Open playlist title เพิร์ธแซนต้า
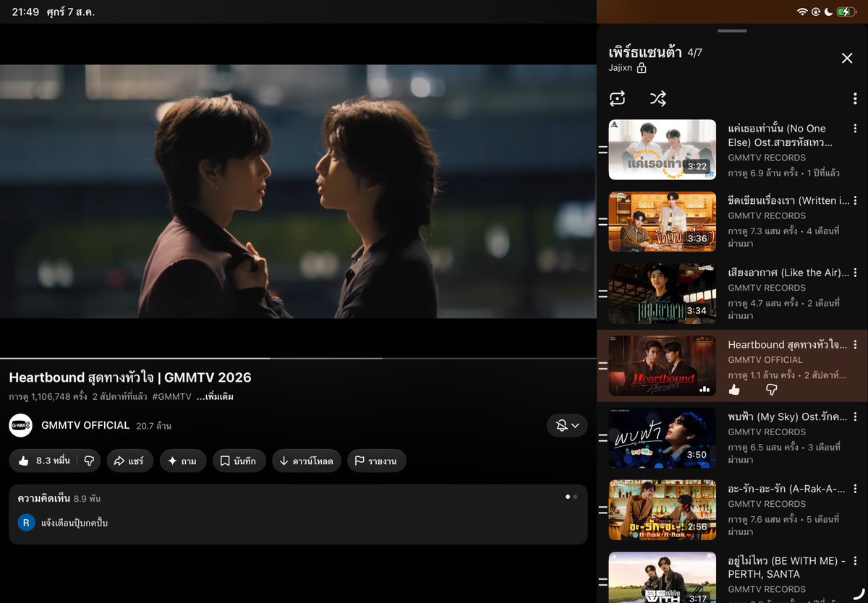Image resolution: width=868 pixels, height=603 pixels. click(645, 52)
